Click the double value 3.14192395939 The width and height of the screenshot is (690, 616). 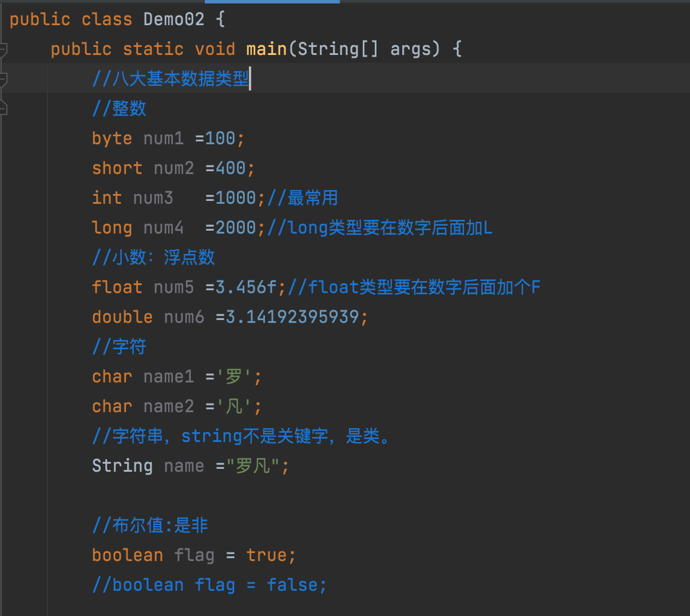click(292, 317)
